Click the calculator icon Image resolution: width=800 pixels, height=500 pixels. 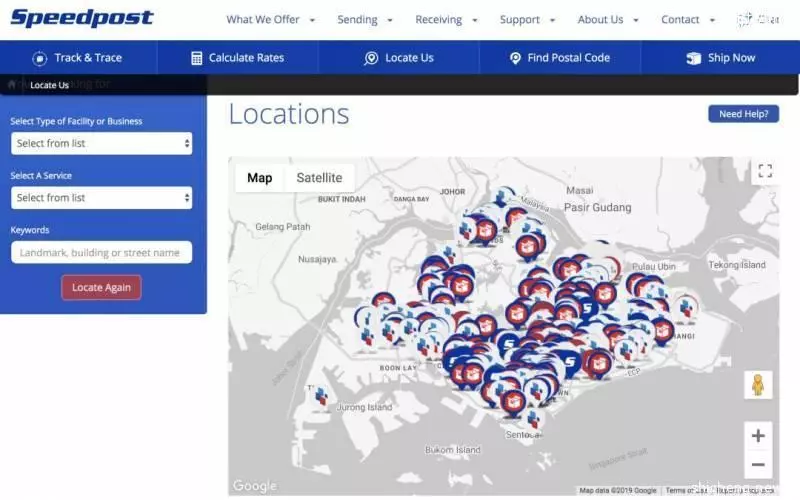pos(196,58)
